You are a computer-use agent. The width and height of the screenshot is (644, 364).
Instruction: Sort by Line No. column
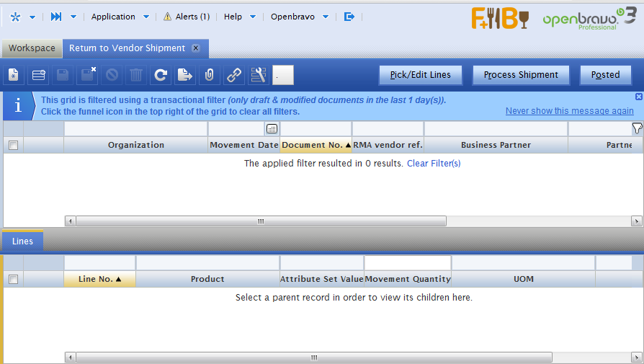[x=100, y=279]
